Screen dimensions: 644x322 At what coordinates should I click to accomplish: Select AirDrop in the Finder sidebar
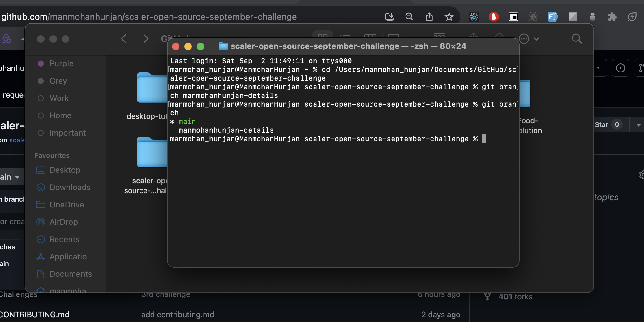click(63, 222)
